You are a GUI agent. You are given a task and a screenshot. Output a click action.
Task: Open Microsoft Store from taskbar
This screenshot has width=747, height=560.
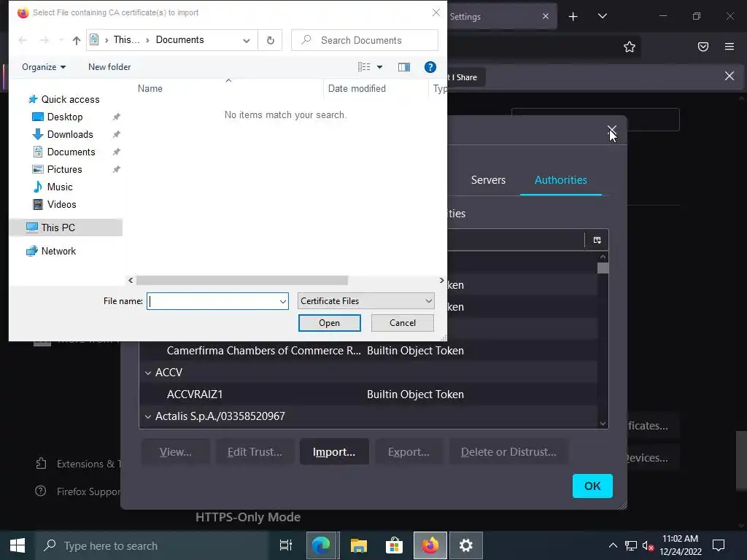(394, 545)
